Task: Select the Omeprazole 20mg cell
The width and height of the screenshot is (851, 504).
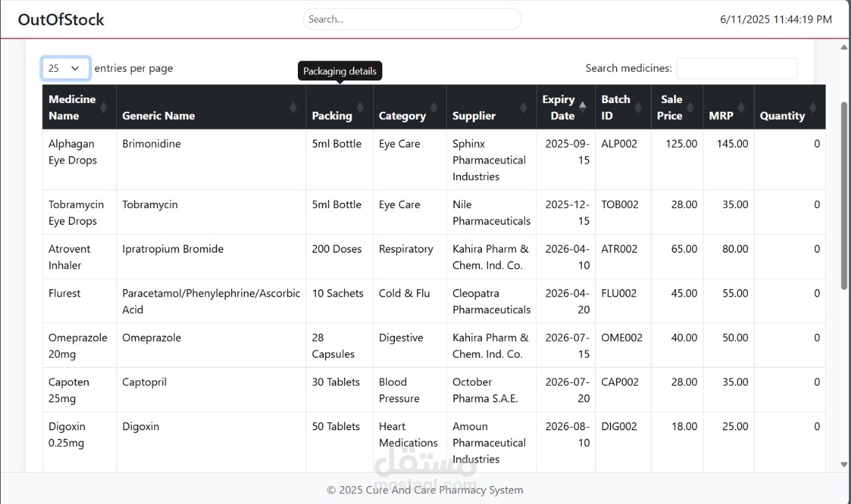Action: pos(79,345)
